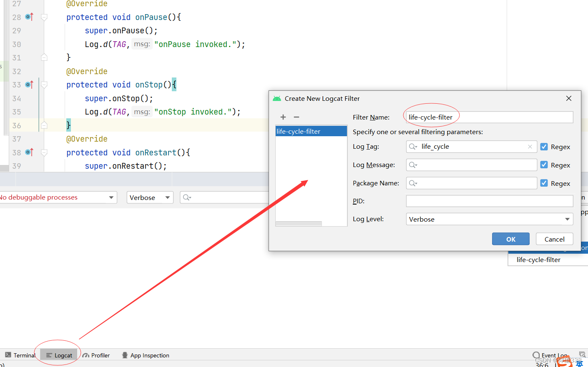
Task: Clear the Log Tag field text
Action: (x=530, y=147)
